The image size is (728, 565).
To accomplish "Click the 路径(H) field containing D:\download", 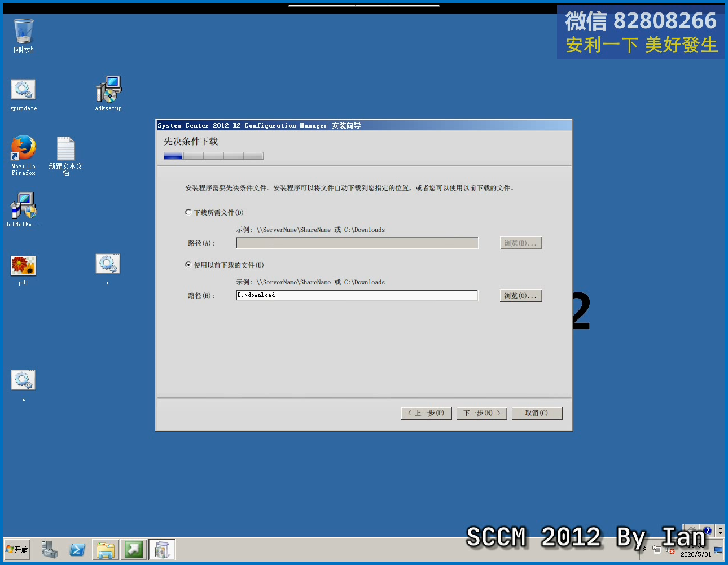I will tap(357, 295).
